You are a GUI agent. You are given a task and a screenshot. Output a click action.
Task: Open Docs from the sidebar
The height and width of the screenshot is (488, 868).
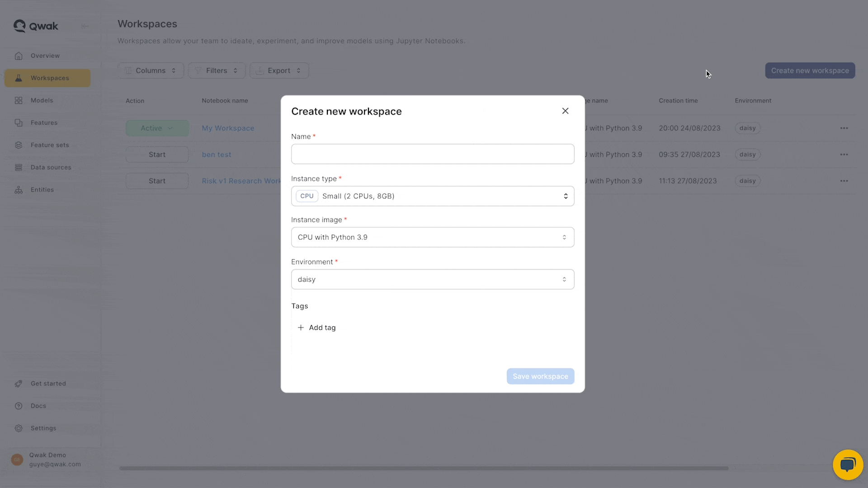[38, 406]
